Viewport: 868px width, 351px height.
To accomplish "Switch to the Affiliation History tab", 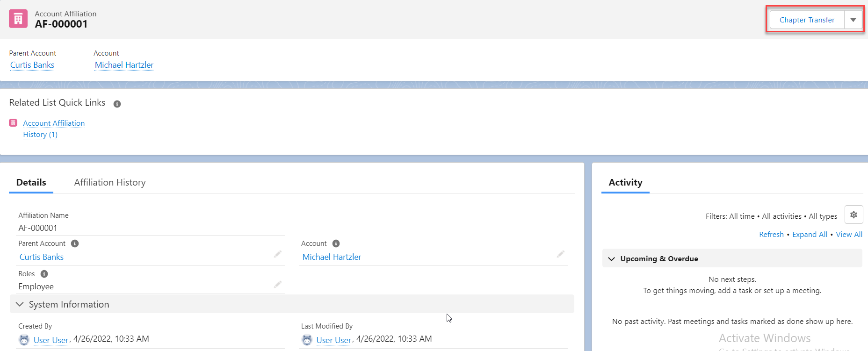I will pyautogui.click(x=110, y=182).
